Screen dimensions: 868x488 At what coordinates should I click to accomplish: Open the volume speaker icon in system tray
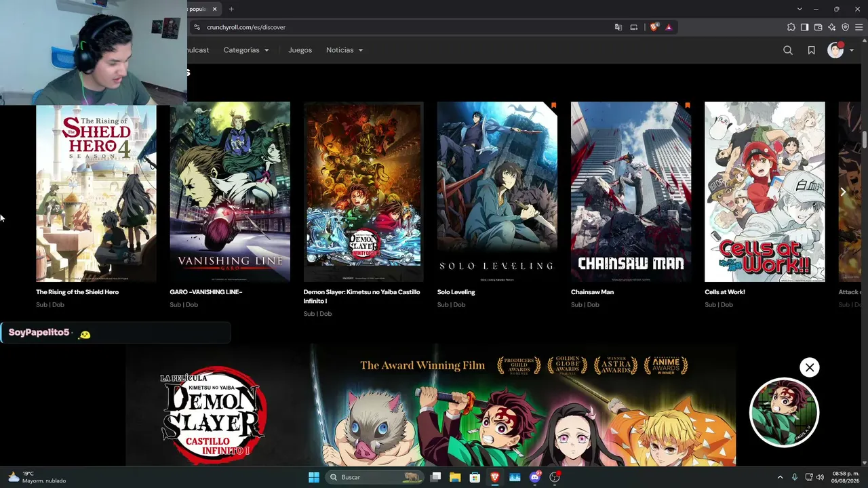click(x=819, y=477)
